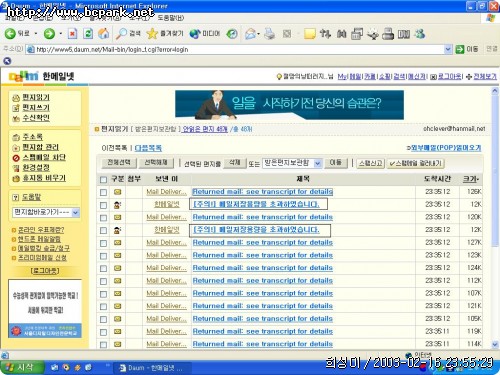
Task: Open the Windows 시작 Start button
Action: coord(23,367)
